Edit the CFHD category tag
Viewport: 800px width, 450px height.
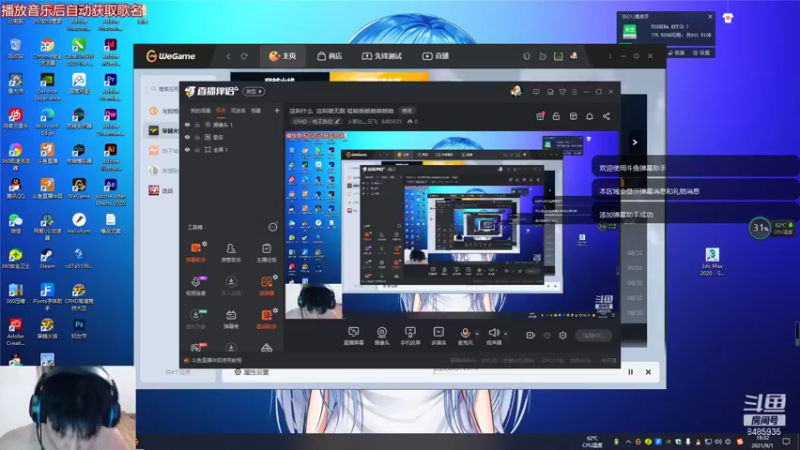tap(316, 121)
